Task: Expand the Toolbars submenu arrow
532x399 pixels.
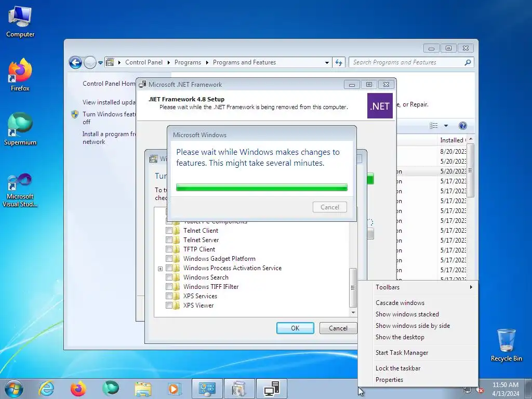Action: [x=471, y=287]
